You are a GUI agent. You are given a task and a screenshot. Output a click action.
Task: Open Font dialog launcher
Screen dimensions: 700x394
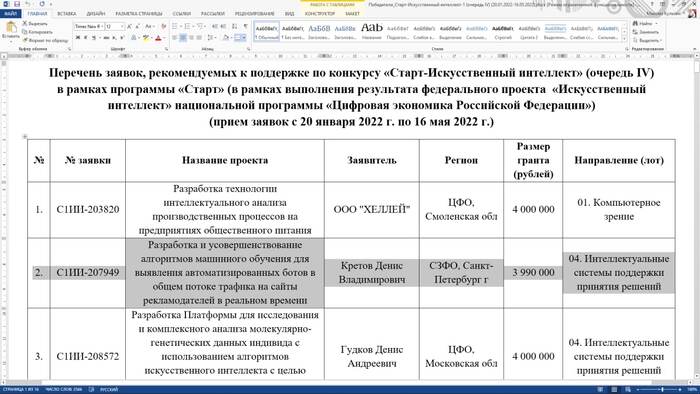point(166,49)
